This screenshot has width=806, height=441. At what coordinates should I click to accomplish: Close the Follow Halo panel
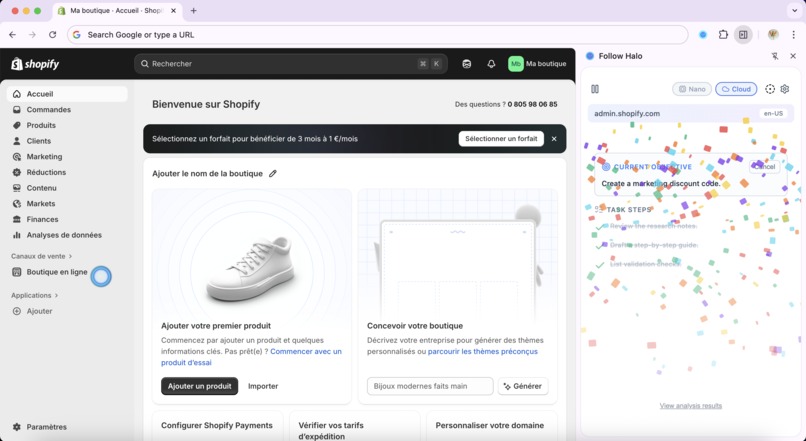pos(793,56)
